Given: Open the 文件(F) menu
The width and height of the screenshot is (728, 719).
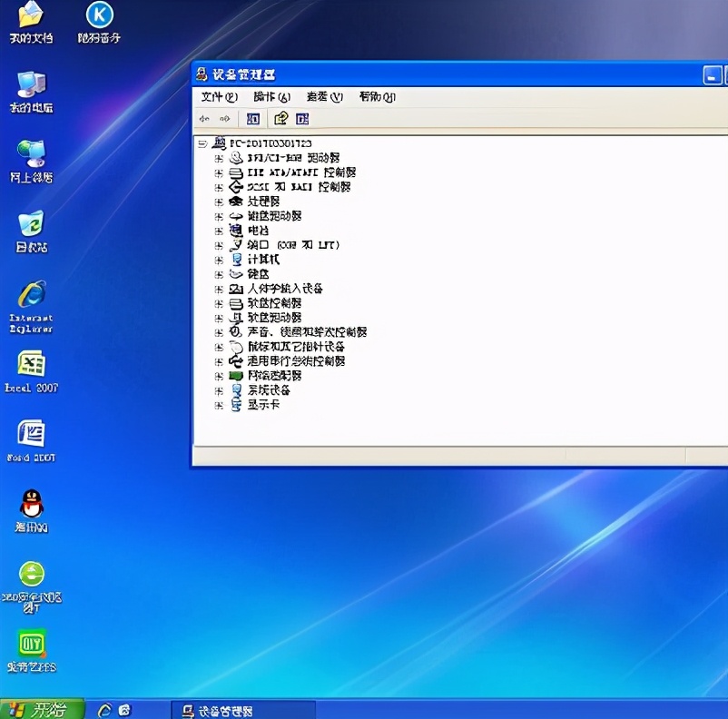Looking at the screenshot, I should [x=219, y=97].
